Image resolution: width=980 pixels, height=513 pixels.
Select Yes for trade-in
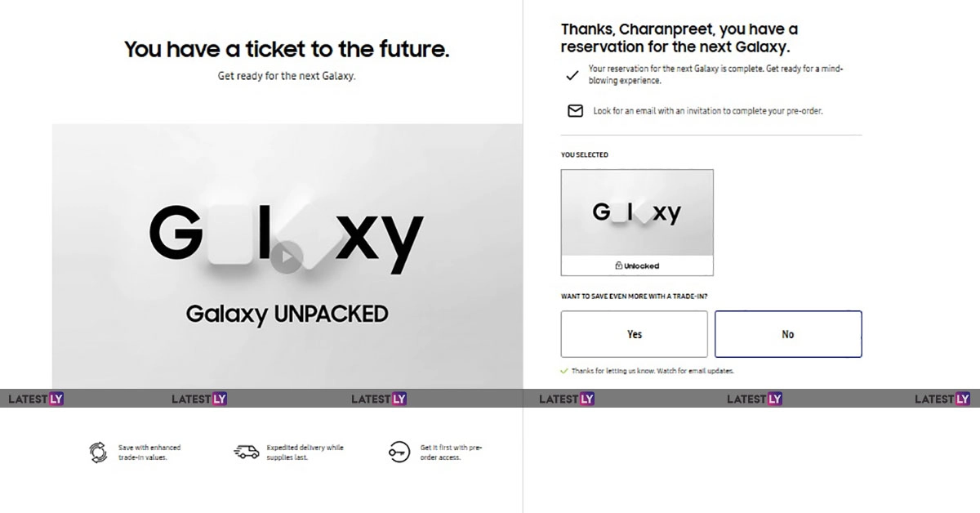pos(634,334)
